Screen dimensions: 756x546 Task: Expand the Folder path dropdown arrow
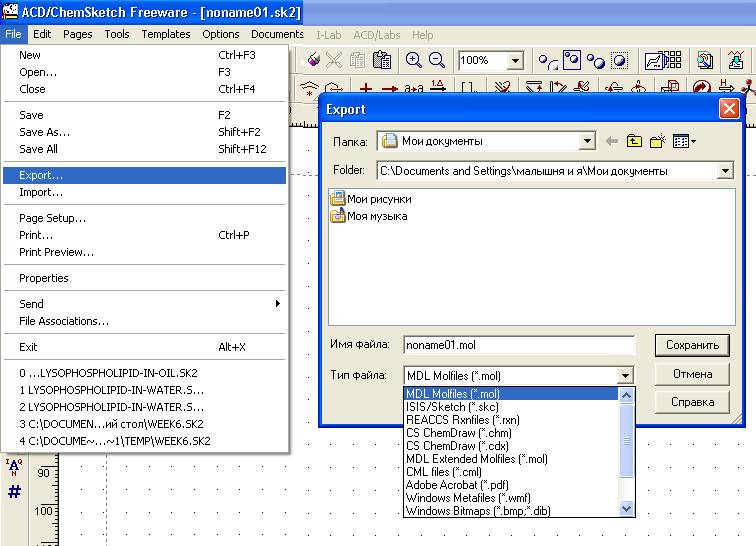click(725, 171)
